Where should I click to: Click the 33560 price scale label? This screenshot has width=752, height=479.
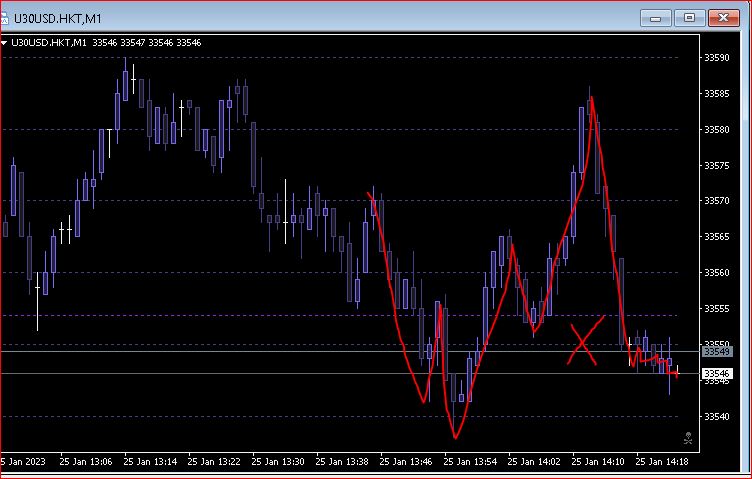pos(717,272)
